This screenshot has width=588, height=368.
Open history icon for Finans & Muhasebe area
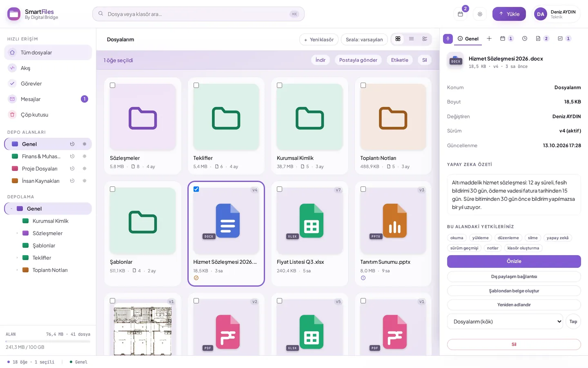click(x=72, y=156)
